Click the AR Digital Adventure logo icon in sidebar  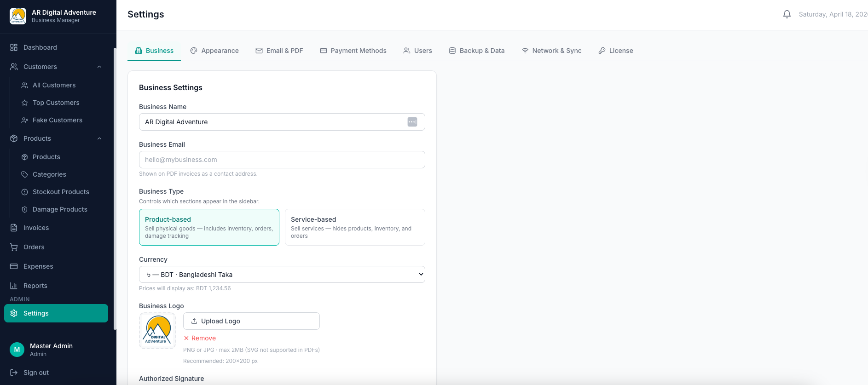[x=18, y=16]
